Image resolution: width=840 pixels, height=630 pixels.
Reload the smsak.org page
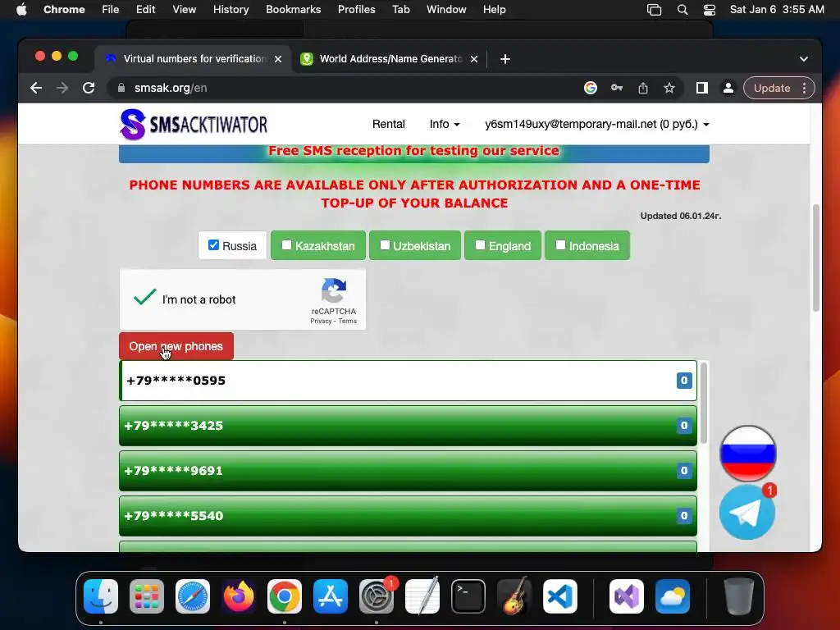(89, 88)
